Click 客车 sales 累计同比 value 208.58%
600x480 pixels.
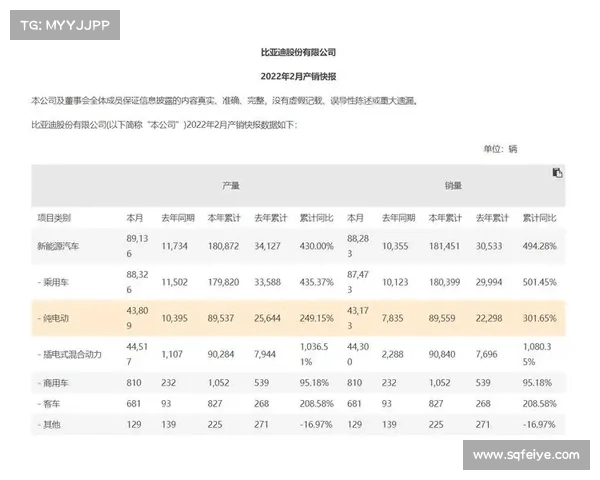[540, 404]
